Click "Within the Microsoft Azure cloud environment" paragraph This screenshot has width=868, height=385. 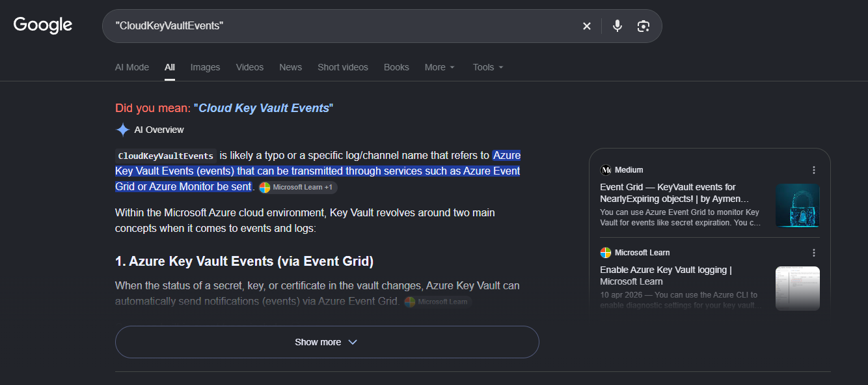coord(305,221)
